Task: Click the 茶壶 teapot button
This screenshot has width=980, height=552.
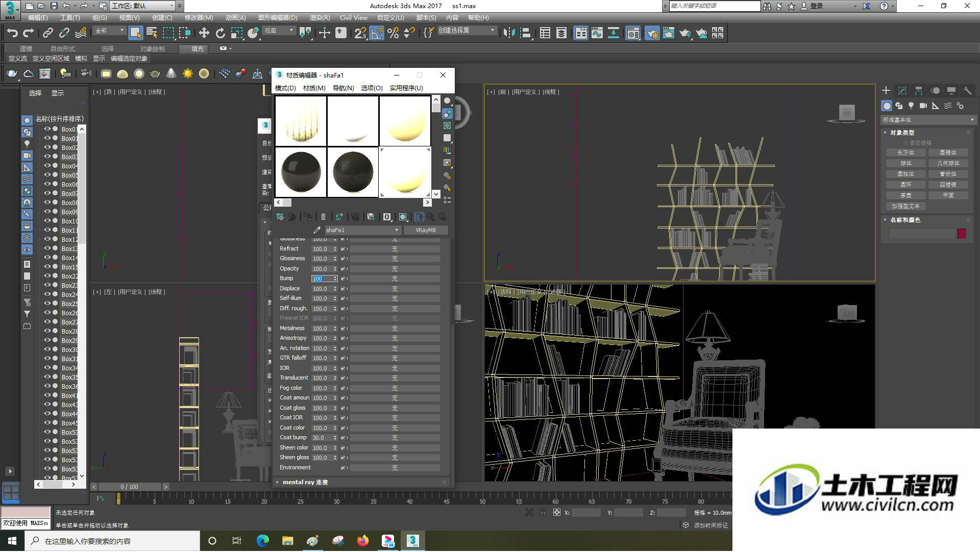Action: pos(906,195)
